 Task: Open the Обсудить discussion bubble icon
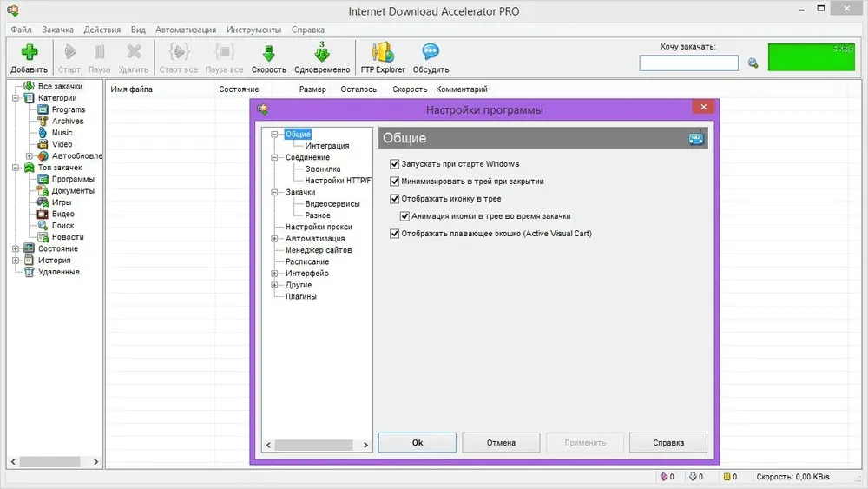pos(431,52)
